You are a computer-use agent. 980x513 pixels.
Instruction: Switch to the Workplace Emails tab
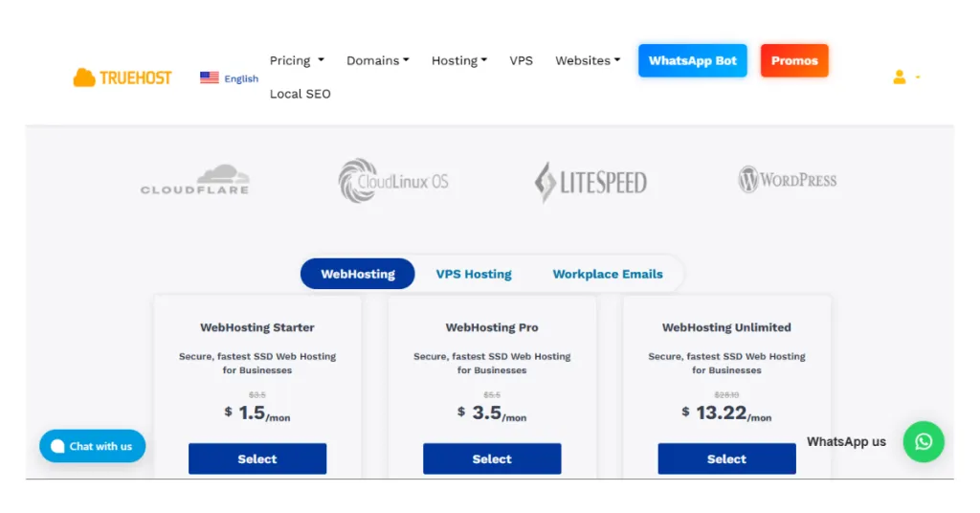click(x=608, y=274)
